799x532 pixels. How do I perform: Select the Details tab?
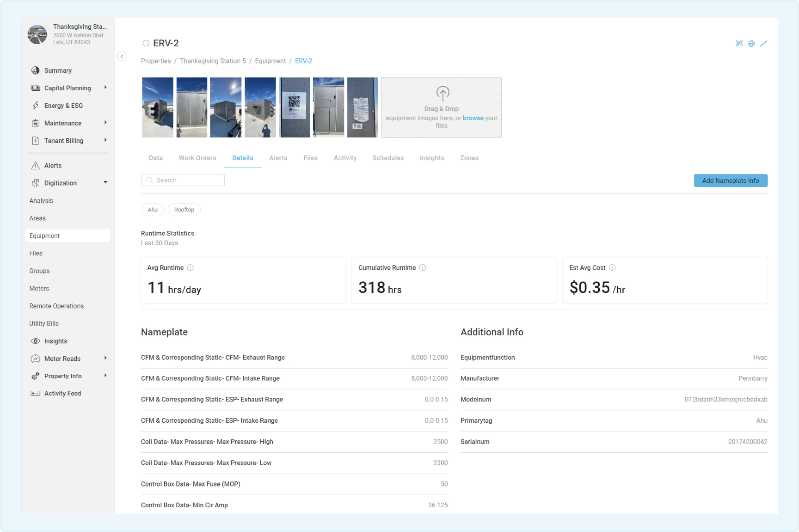pyautogui.click(x=243, y=158)
